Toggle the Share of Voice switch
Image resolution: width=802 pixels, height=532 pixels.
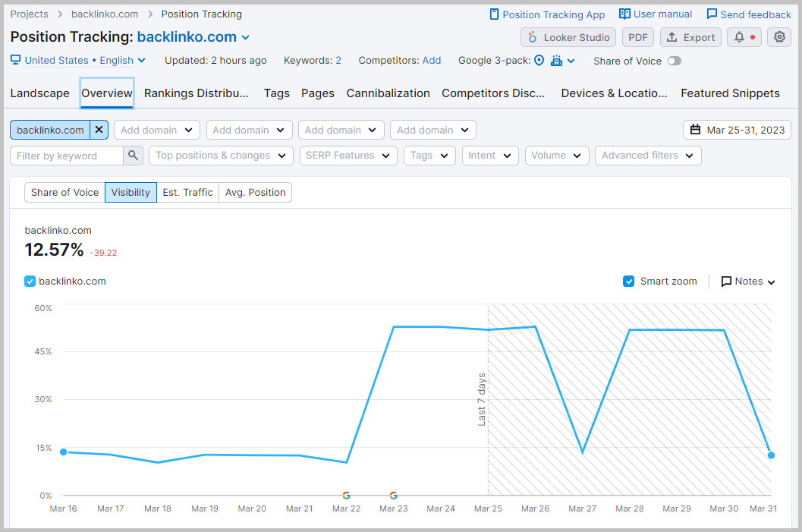[x=674, y=61]
